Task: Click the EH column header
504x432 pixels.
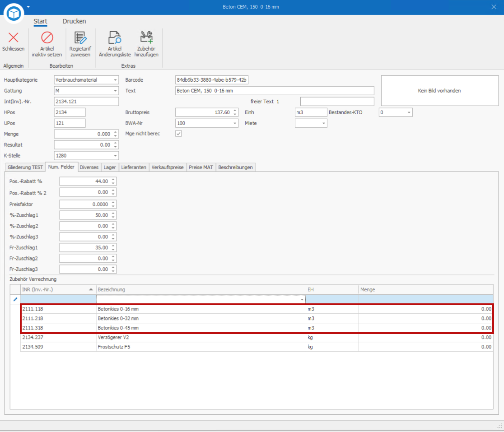Action: 332,289
